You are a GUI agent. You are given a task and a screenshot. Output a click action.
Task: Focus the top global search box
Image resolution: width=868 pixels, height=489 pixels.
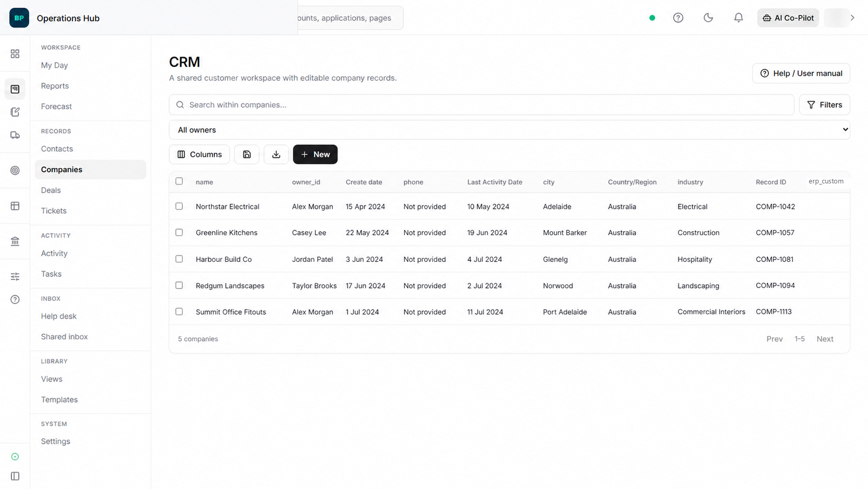tap(350, 18)
